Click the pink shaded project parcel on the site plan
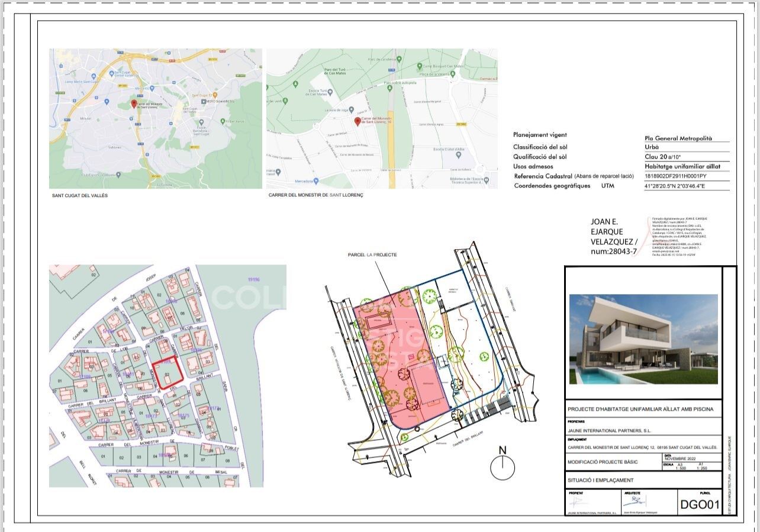 tap(392, 355)
